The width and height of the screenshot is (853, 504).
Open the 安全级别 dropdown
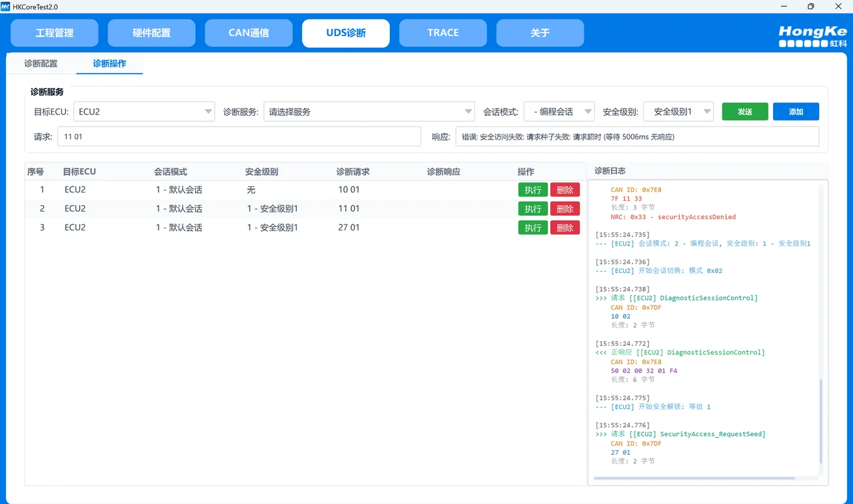[x=678, y=112]
